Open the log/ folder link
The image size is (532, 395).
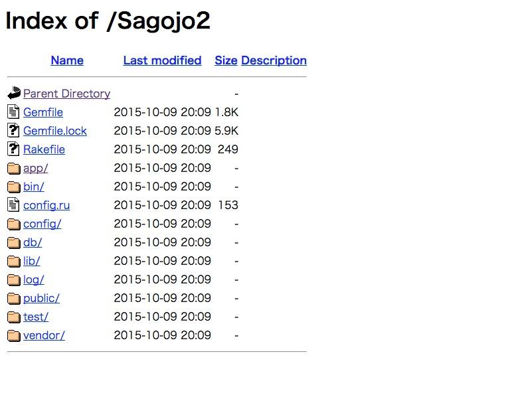click(34, 279)
